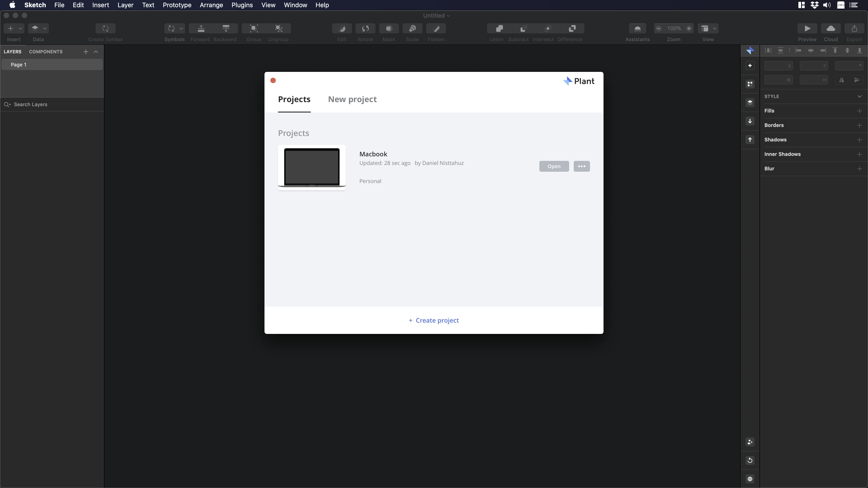Click the refresh icon in Plant sidebar
The image size is (868, 488).
point(750,460)
